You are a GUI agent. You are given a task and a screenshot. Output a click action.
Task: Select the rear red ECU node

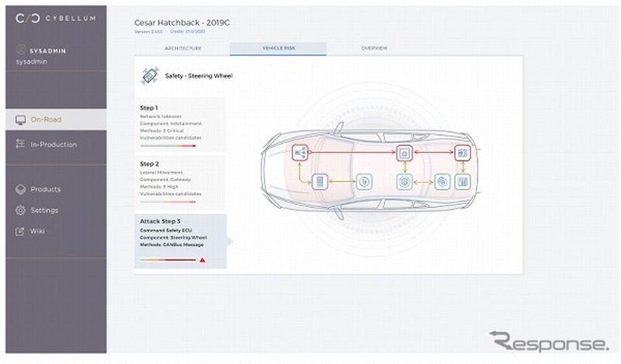click(x=463, y=153)
